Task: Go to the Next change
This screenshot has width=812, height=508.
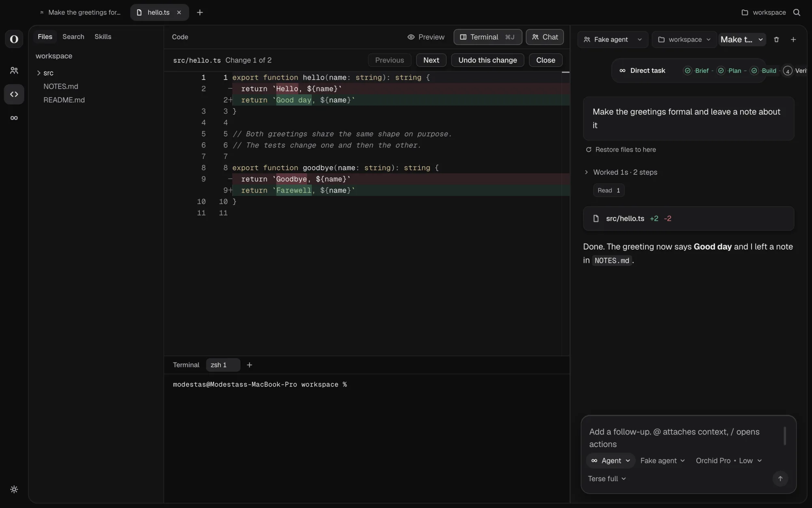Action: [431, 60]
